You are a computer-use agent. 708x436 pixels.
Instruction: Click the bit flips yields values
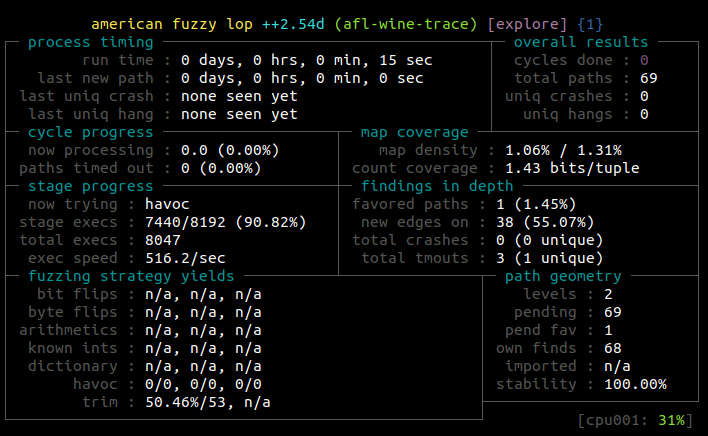click(203, 294)
